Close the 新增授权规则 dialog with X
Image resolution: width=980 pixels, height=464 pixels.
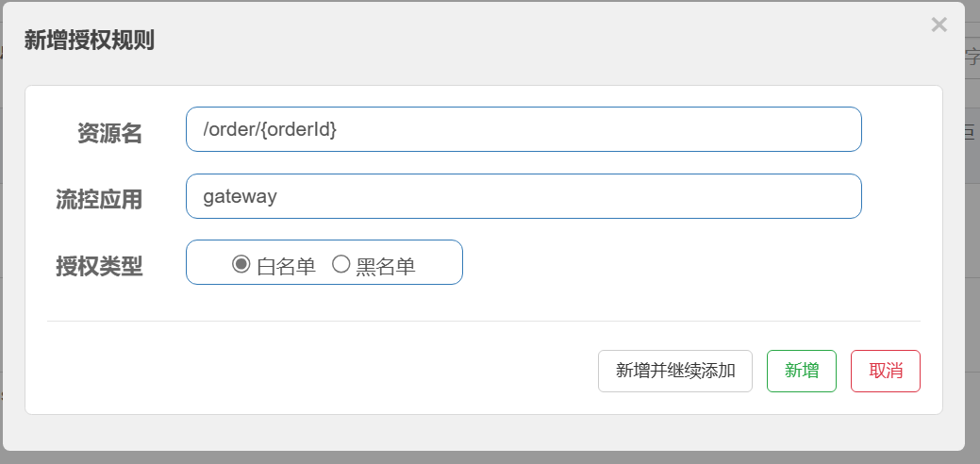click(x=938, y=25)
